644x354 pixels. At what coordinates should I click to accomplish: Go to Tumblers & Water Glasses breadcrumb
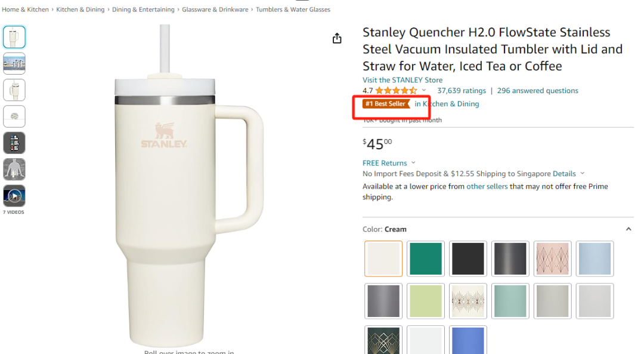[293, 10]
